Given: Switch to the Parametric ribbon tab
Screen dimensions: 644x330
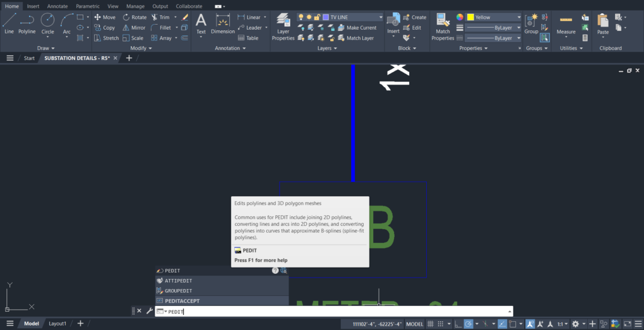Looking at the screenshot, I should 88,6.
